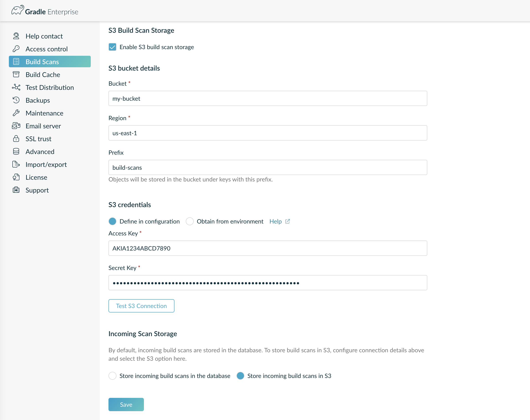
Task: Open the License page in sidebar
Action: (36, 177)
